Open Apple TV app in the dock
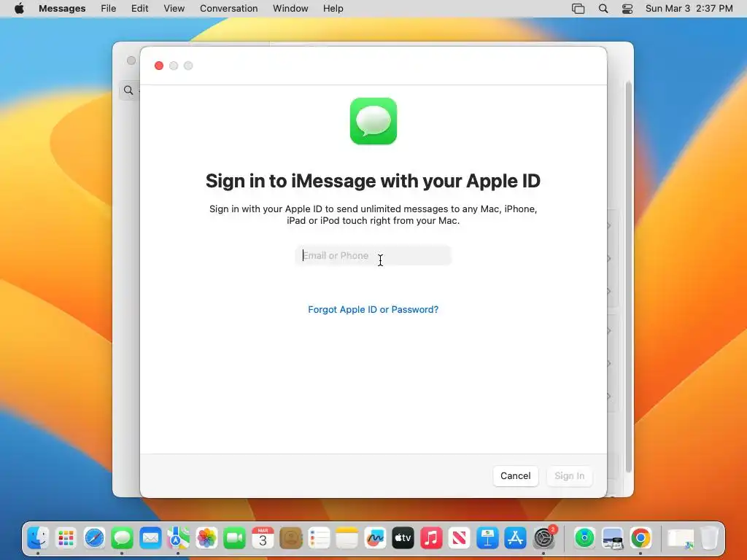This screenshot has height=560, width=747. (403, 538)
